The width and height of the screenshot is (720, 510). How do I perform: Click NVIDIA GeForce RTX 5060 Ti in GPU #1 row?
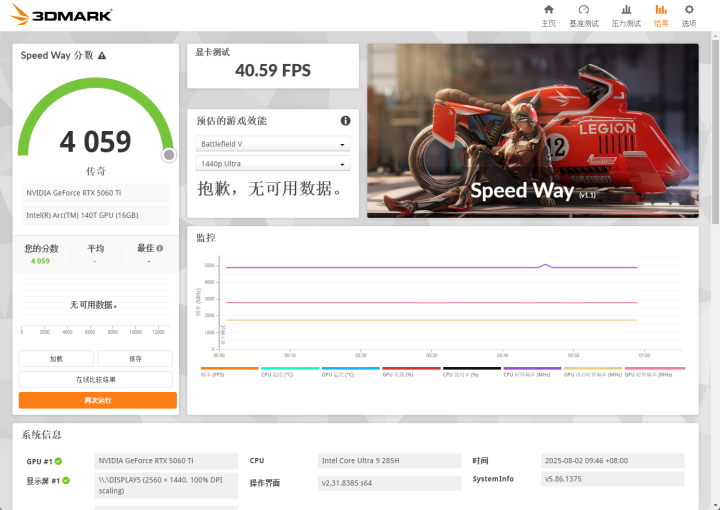pyautogui.click(x=166, y=460)
